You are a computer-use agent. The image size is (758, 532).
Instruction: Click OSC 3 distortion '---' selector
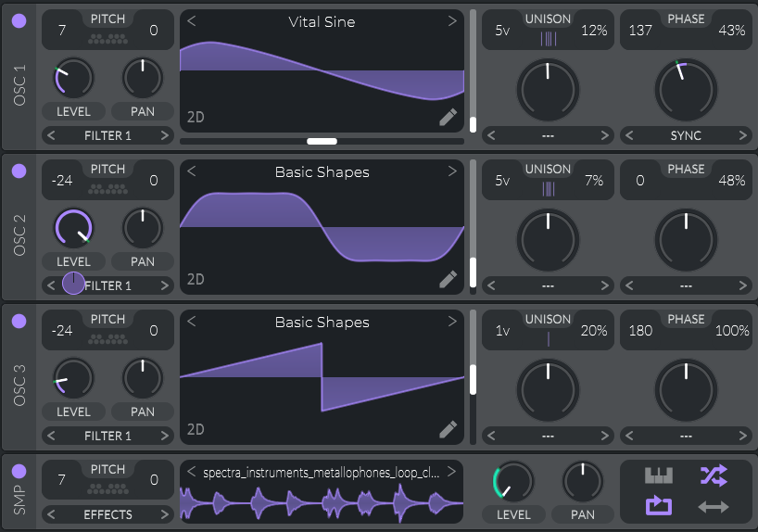[686, 437]
